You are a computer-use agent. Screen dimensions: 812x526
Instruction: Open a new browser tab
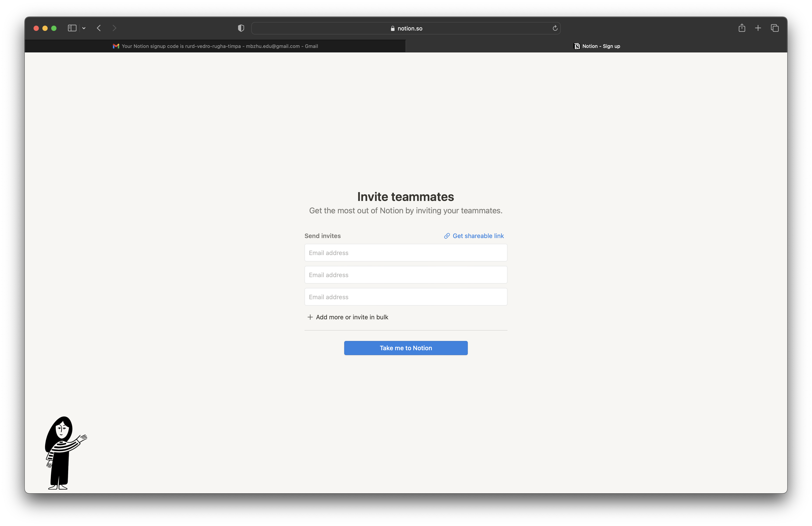(758, 28)
